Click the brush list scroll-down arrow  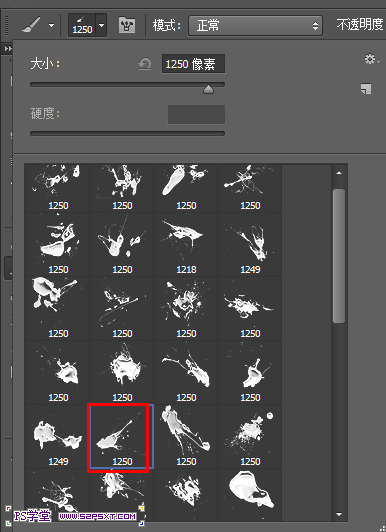tap(339, 514)
